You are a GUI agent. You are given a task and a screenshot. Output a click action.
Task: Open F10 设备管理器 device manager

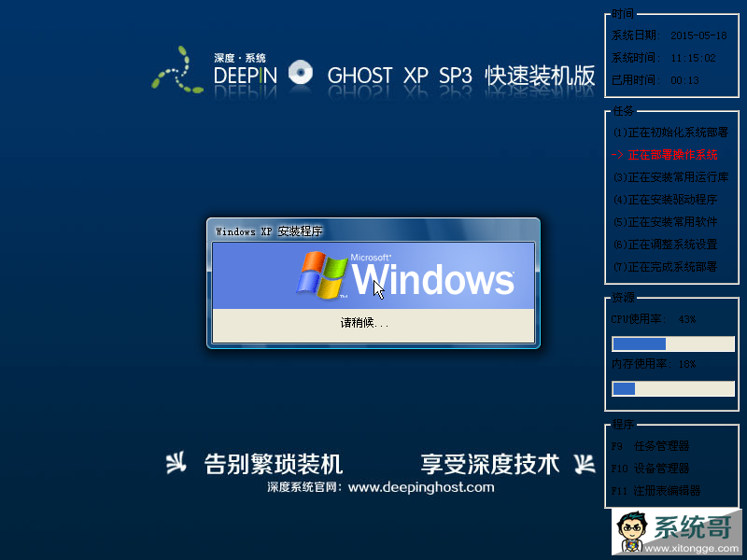click(650, 469)
